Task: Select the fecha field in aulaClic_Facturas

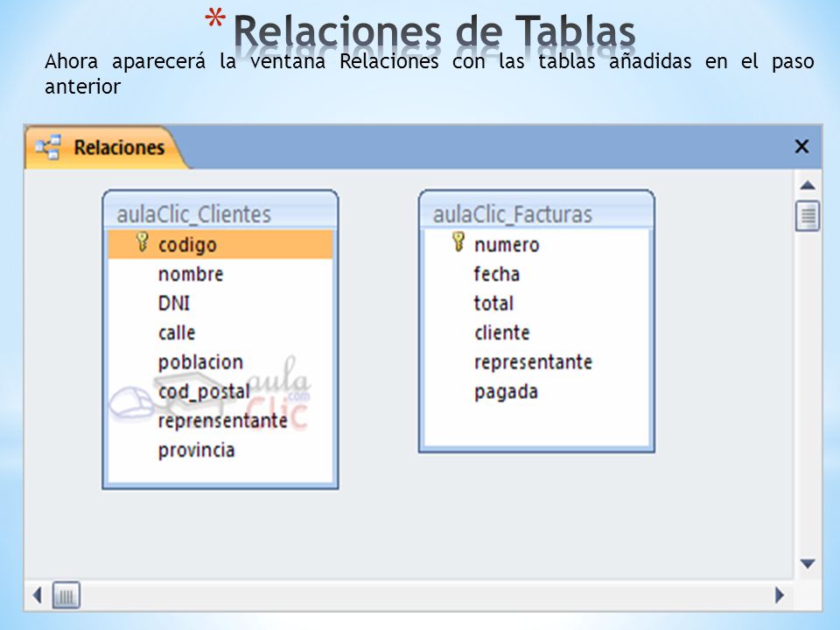Action: 536,274
